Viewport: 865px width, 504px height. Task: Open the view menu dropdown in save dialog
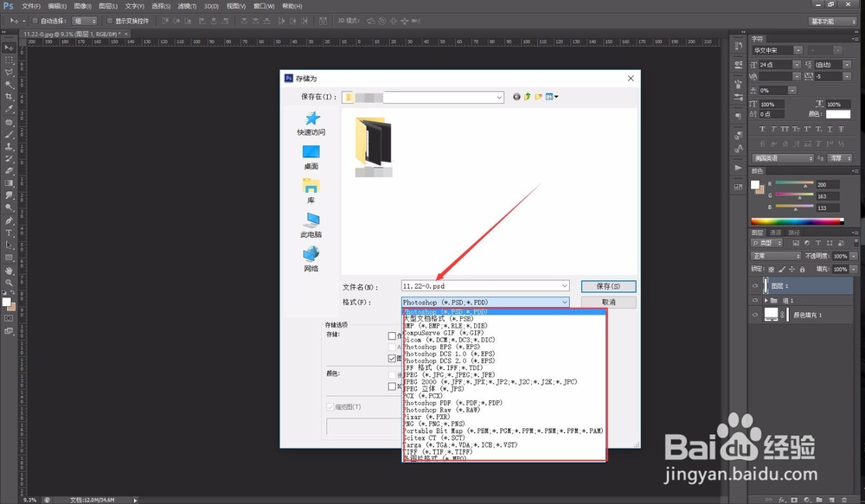coord(552,97)
